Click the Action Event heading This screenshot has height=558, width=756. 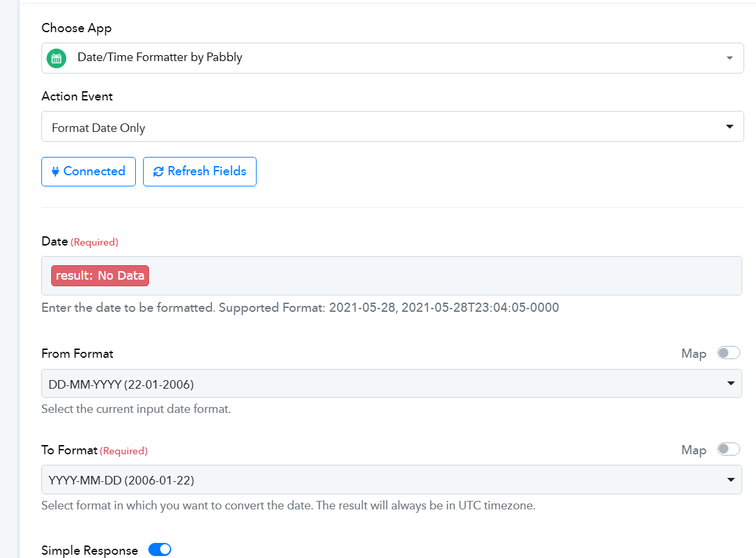pos(77,97)
